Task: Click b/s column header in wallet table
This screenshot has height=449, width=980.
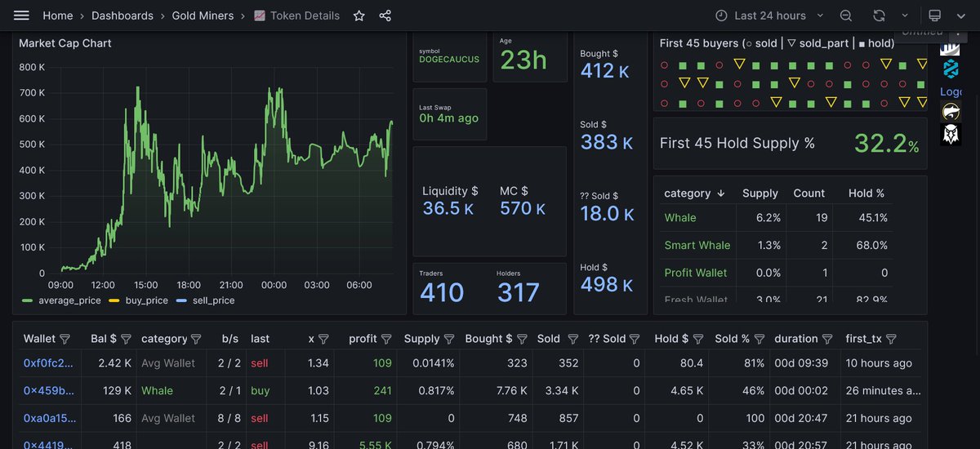Action: (x=230, y=339)
